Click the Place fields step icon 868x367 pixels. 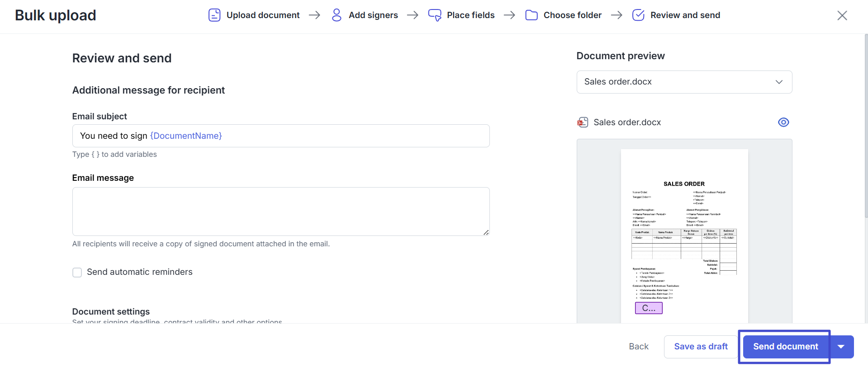435,15
